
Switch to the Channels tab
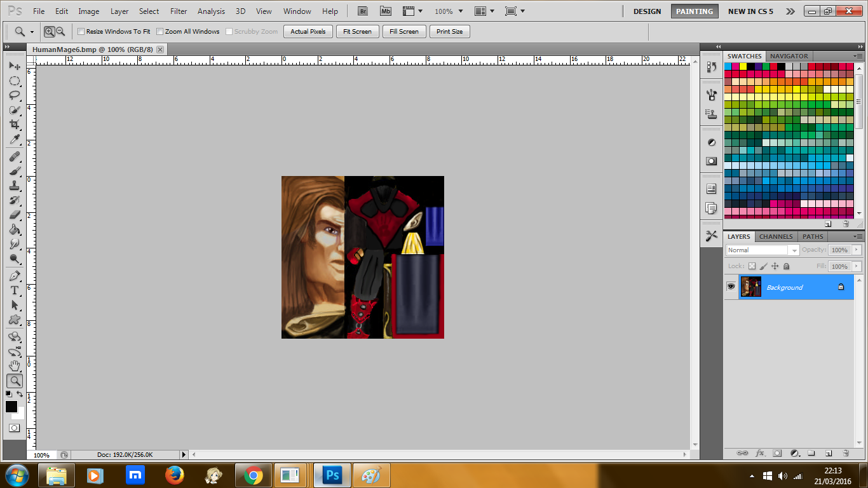click(775, 236)
